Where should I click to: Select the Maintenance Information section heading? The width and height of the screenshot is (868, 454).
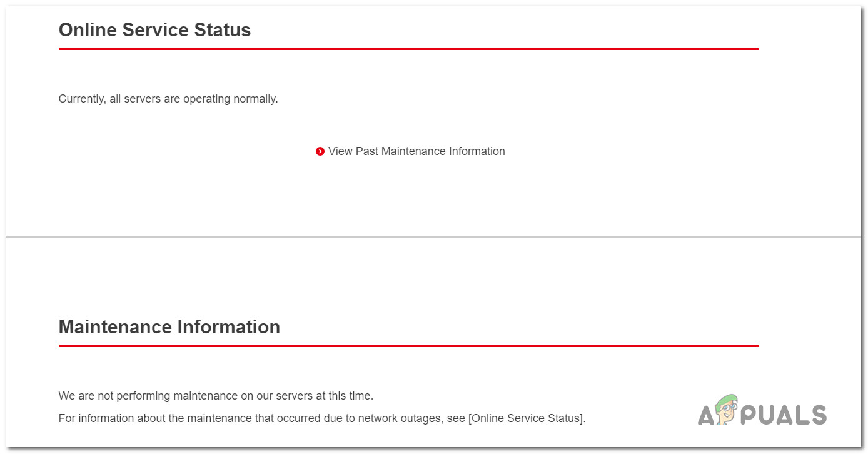coord(169,327)
